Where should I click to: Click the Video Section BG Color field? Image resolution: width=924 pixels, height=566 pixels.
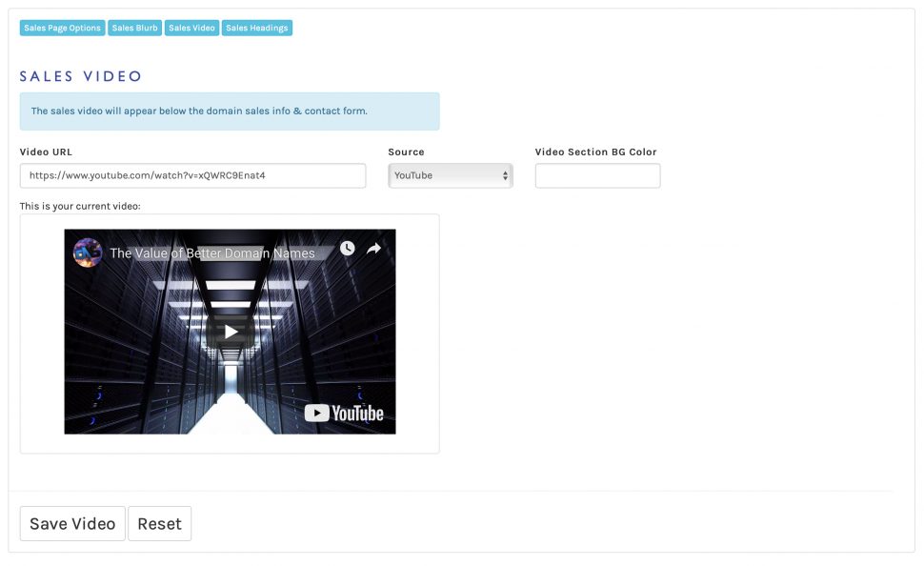597,175
